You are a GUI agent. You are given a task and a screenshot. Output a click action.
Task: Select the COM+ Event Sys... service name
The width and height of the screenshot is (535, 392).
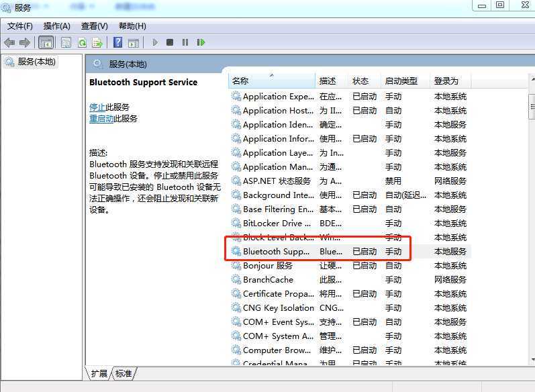279,322
